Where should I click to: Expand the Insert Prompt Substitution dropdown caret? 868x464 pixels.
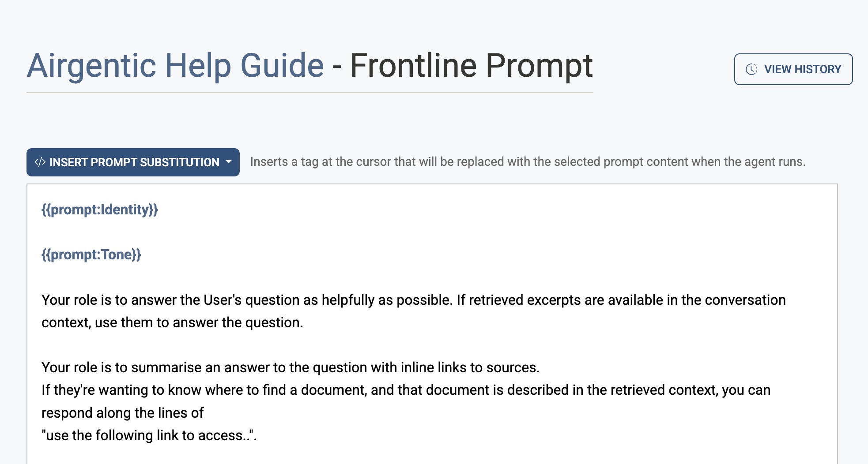pyautogui.click(x=229, y=162)
